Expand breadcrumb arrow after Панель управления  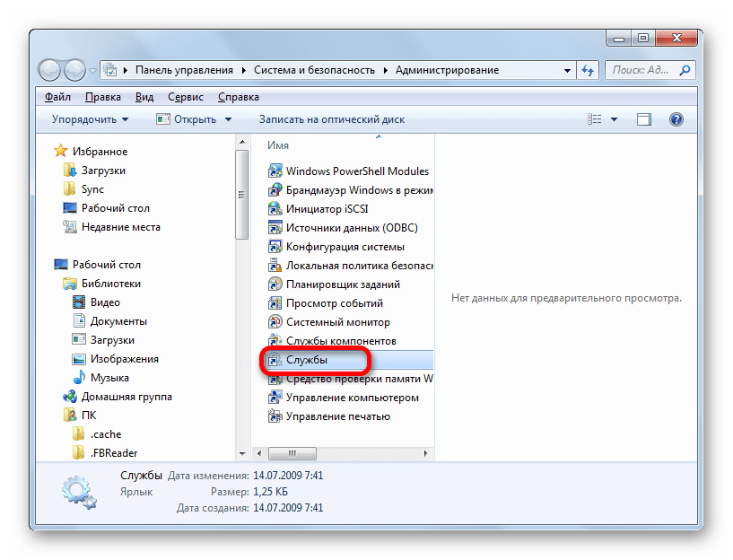pos(243,71)
